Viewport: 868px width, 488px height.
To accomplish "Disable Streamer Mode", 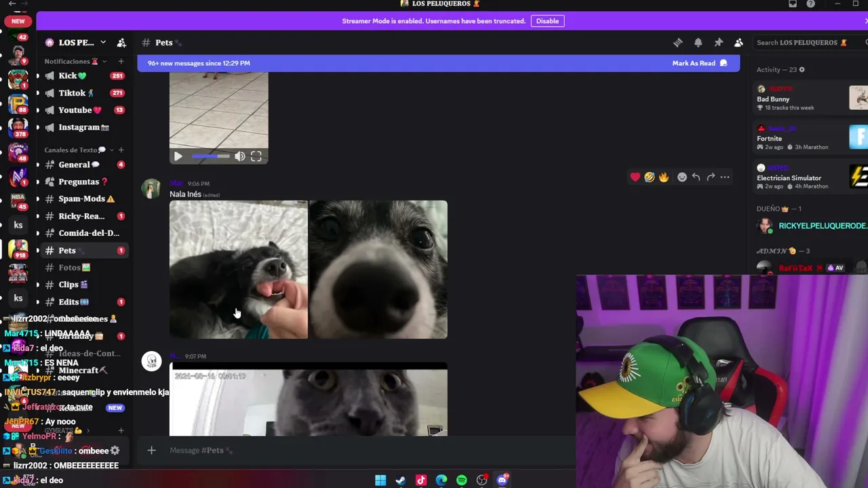I will point(547,21).
